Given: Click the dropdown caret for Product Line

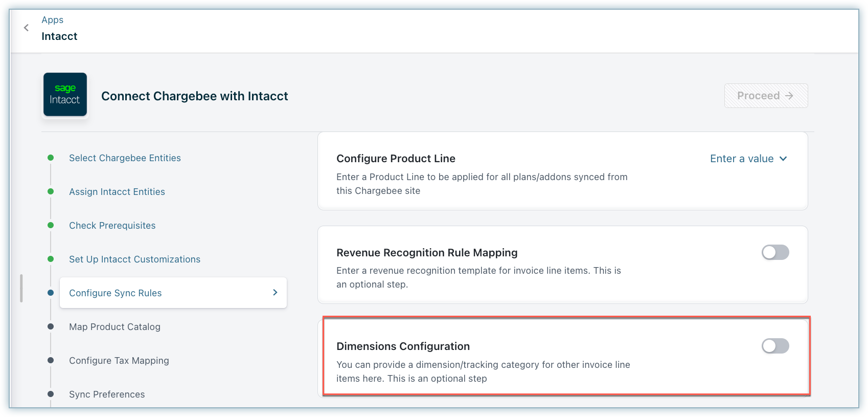Looking at the screenshot, I should (x=783, y=159).
